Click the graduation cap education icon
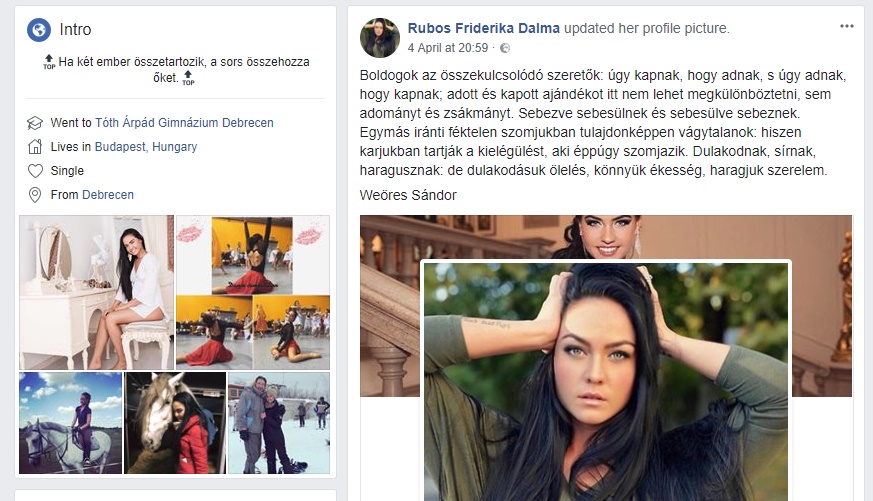Image resolution: width=873 pixels, height=501 pixels. (35, 123)
